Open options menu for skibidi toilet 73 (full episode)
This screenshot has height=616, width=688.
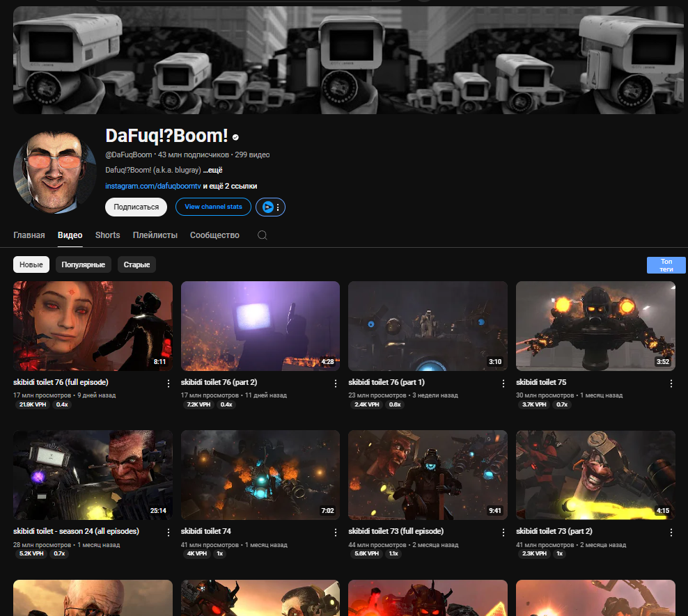coord(503,532)
